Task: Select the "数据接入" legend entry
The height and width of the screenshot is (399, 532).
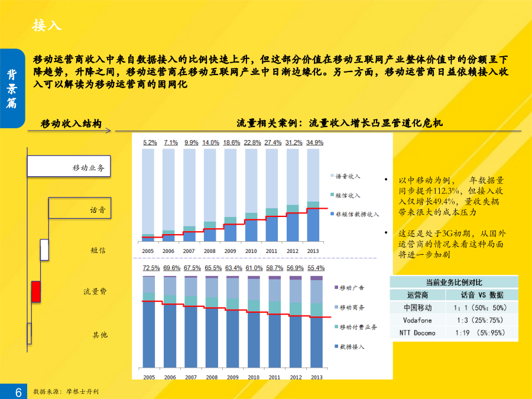Action: pos(349,347)
